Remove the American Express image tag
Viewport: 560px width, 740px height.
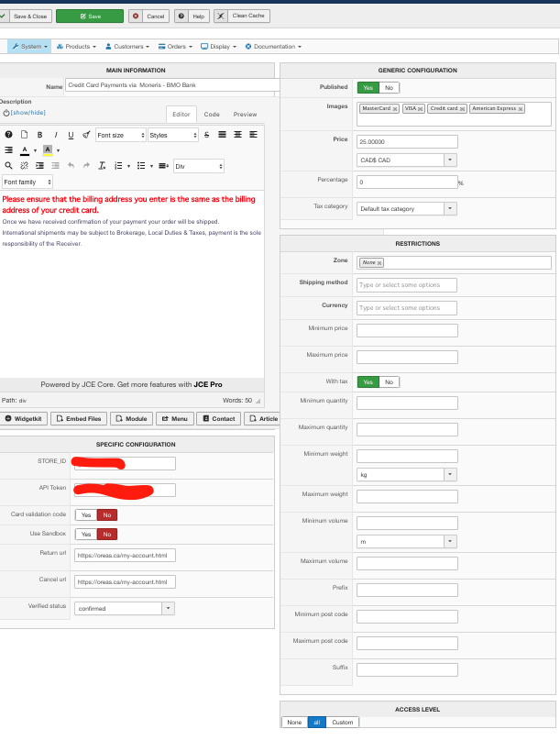(521, 109)
